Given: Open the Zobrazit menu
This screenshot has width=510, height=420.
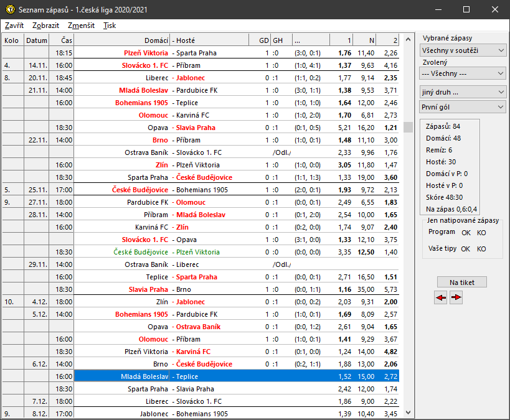Looking at the screenshot, I should coord(45,26).
